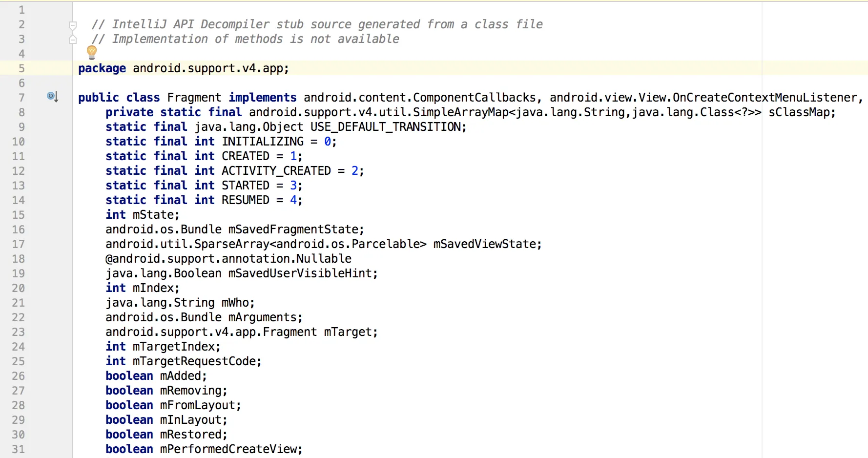Image resolution: width=868 pixels, height=458 pixels.
Task: Collapse the comment block fold marker at line 2
Action: click(73, 25)
